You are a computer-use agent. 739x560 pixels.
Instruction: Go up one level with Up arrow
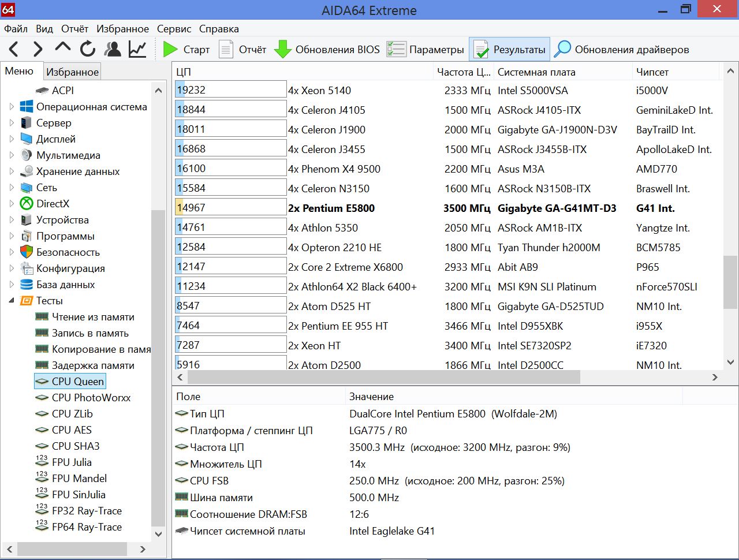coord(62,48)
